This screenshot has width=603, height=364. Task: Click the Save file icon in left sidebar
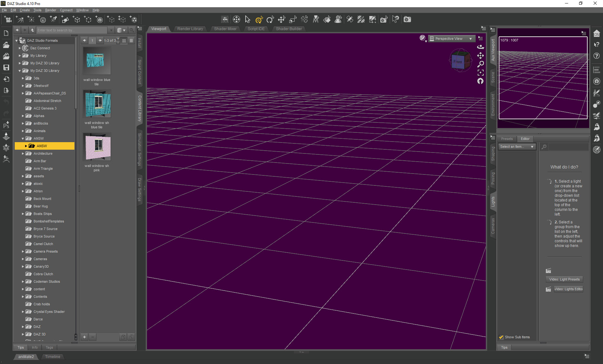click(6, 67)
